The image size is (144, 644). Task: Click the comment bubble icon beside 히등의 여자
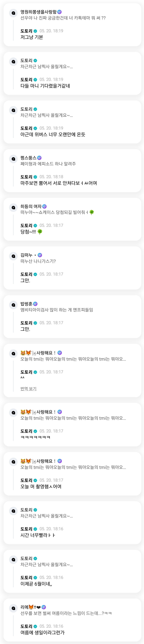click(x=14, y=208)
